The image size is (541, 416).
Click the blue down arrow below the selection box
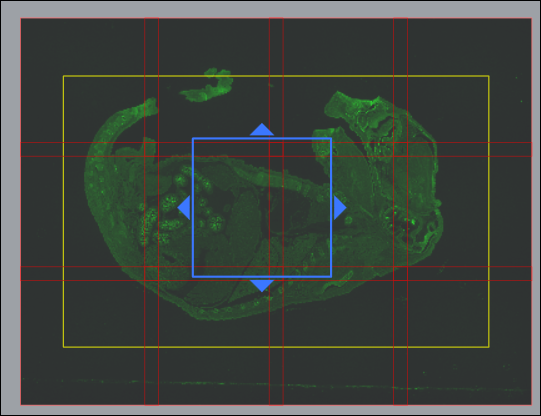coord(262,286)
